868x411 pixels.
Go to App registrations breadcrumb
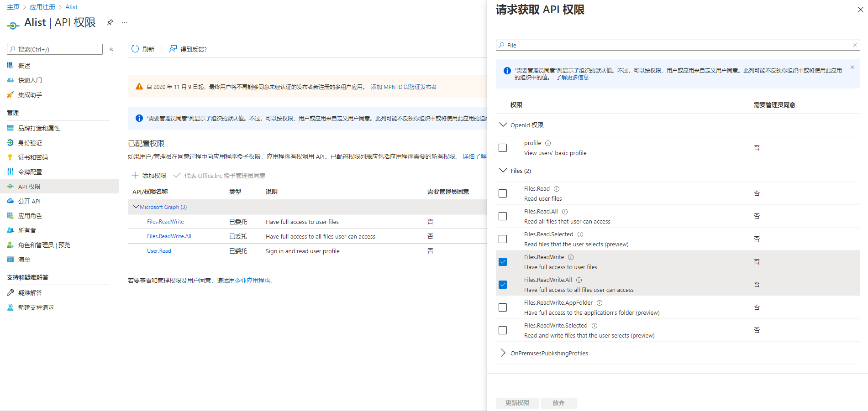point(42,7)
